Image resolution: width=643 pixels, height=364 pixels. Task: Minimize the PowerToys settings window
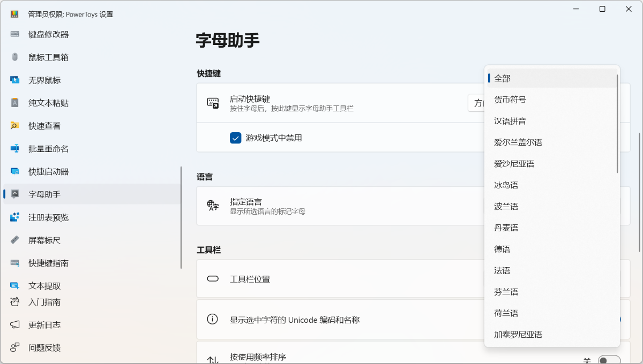(576, 9)
